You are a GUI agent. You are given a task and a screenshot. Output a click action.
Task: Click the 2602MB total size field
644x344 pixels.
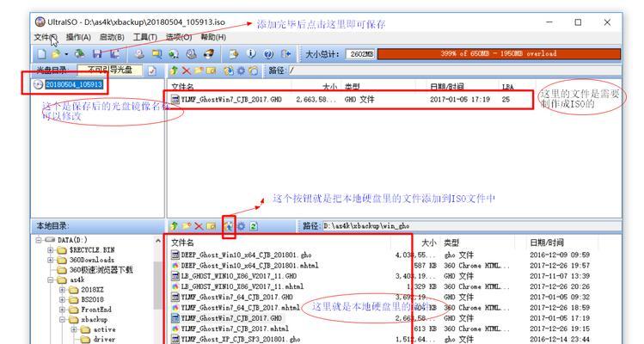pyautogui.click(x=360, y=54)
